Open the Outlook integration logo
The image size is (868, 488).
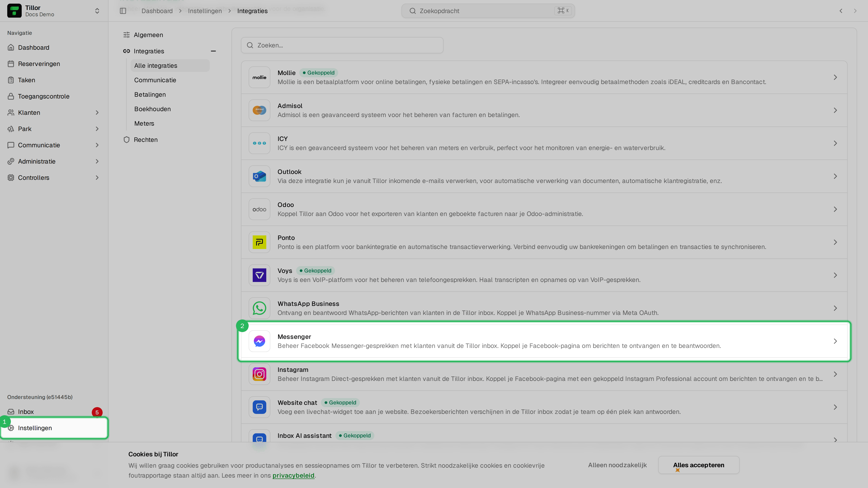(x=259, y=176)
